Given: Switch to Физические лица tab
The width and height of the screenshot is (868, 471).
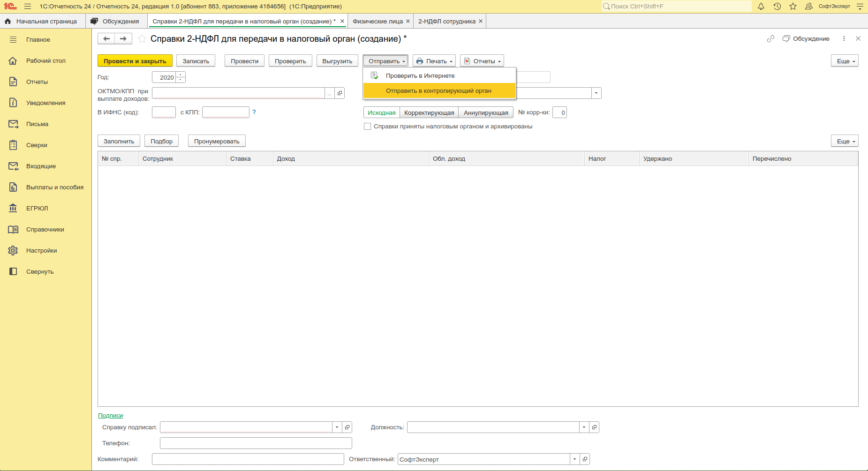Looking at the screenshot, I should click(x=377, y=22).
